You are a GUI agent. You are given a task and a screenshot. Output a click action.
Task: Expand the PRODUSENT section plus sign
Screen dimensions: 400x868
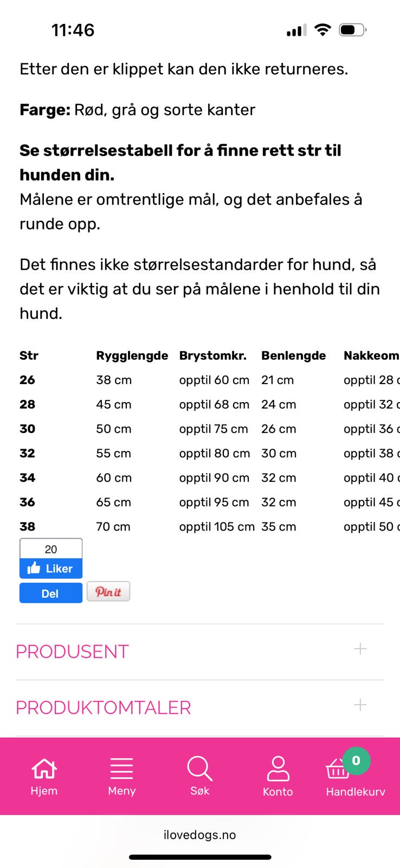tap(360, 649)
